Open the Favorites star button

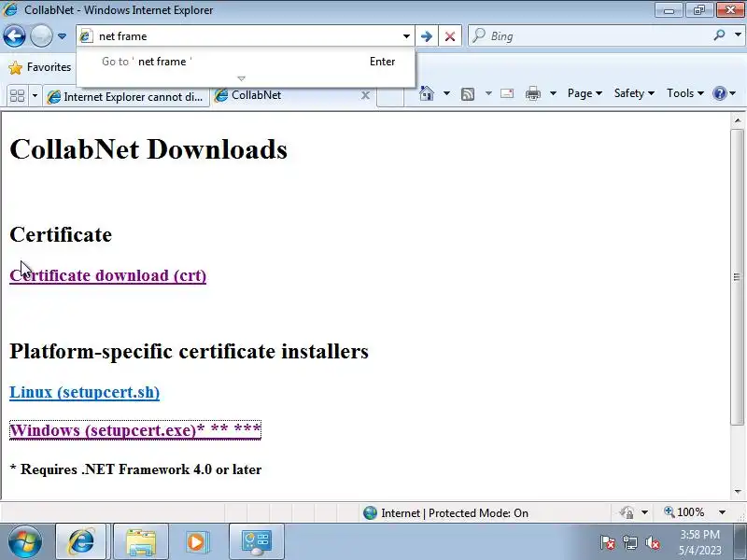40,67
